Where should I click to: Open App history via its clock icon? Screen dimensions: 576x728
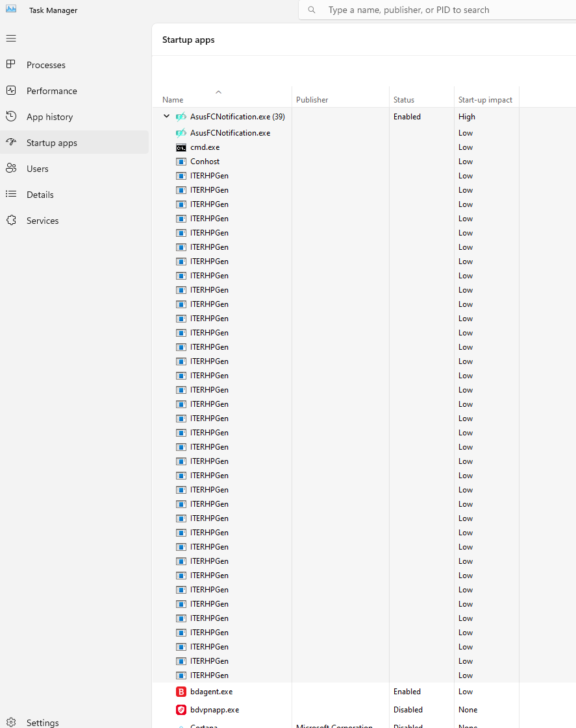click(11, 117)
